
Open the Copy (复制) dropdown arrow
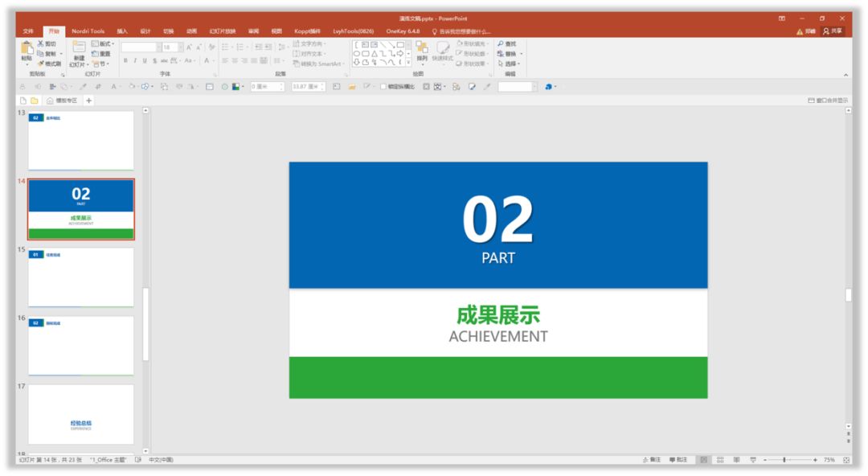click(61, 54)
